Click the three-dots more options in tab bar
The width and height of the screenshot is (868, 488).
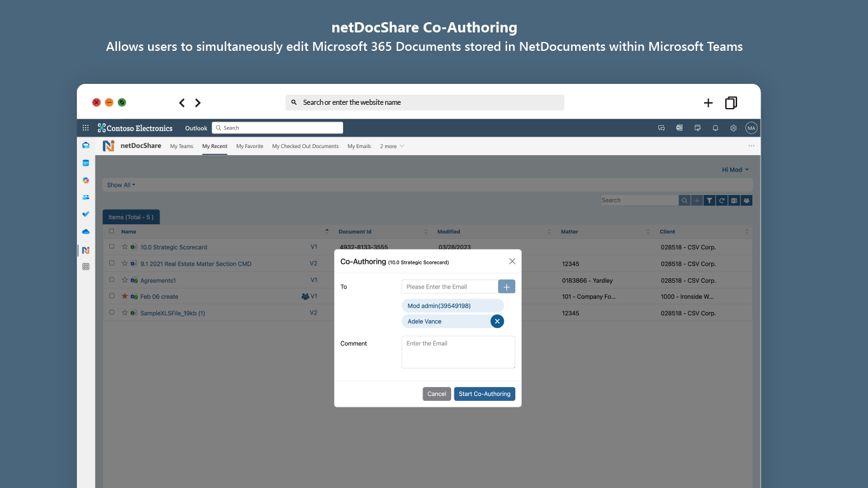[752, 146]
